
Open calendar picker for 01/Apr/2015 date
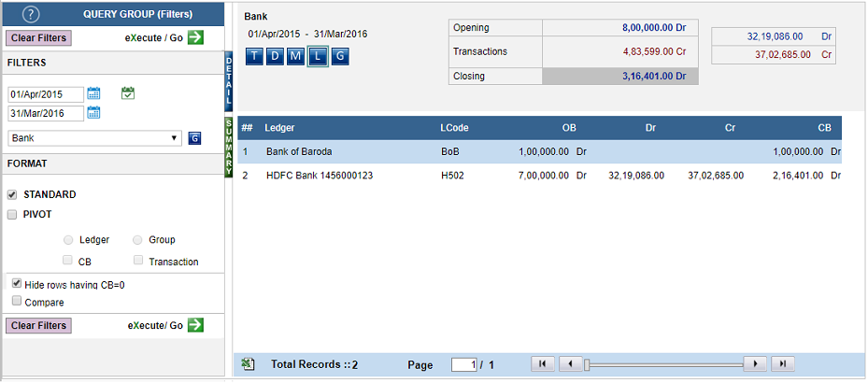tap(93, 93)
